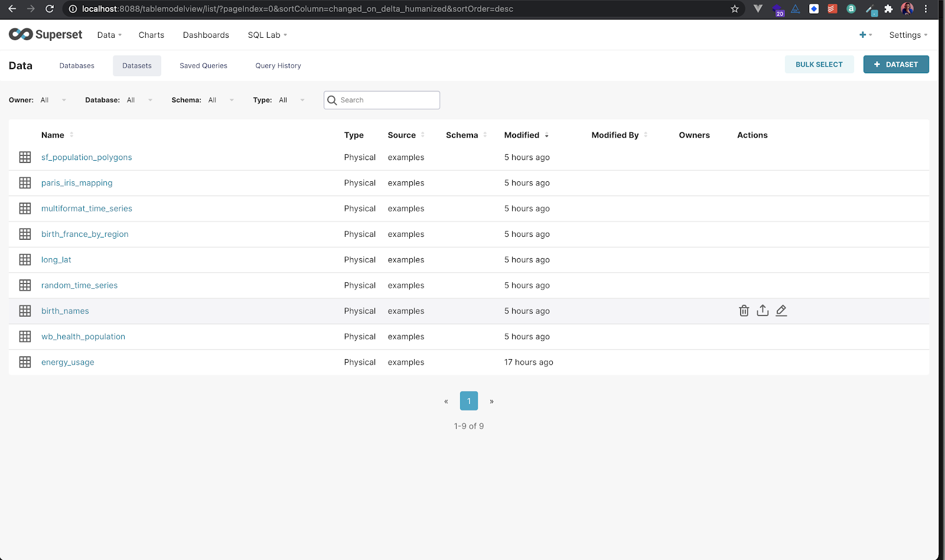This screenshot has height=560, width=945.
Task: Open the new content plus menu in header
Action: tap(864, 35)
